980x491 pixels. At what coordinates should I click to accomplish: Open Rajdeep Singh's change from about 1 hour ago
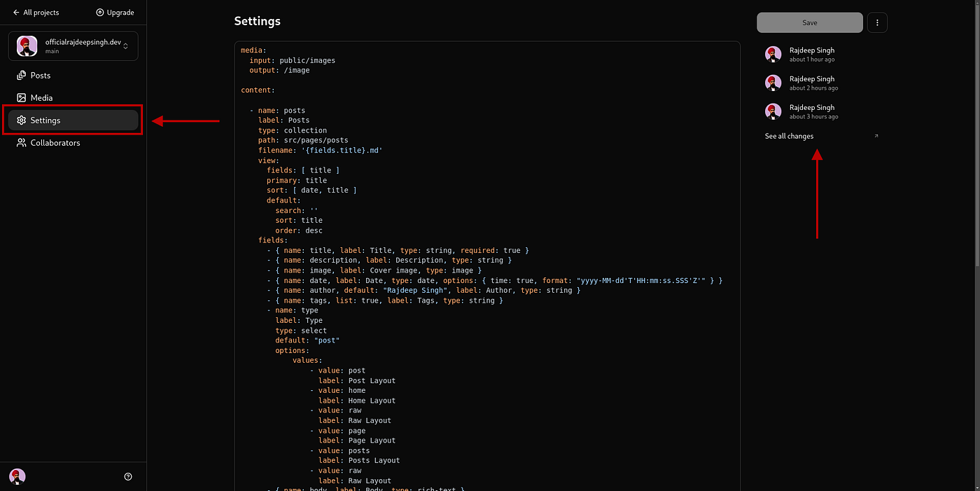click(822, 55)
